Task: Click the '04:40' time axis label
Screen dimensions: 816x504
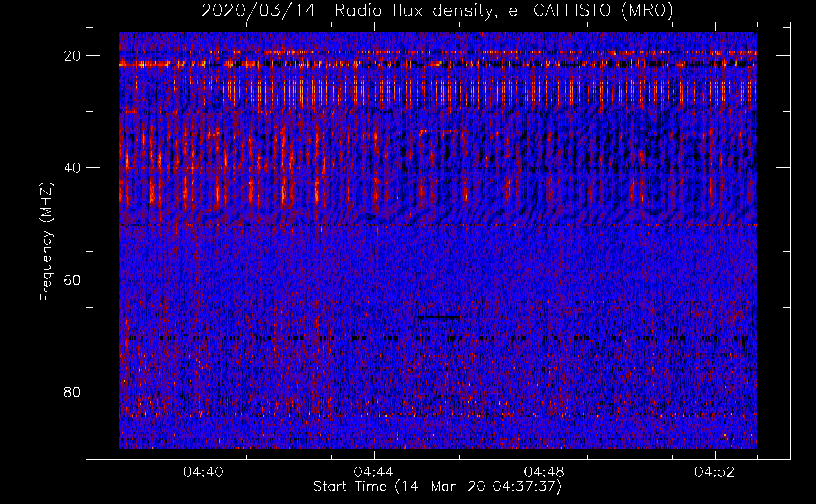Action: click(x=204, y=472)
